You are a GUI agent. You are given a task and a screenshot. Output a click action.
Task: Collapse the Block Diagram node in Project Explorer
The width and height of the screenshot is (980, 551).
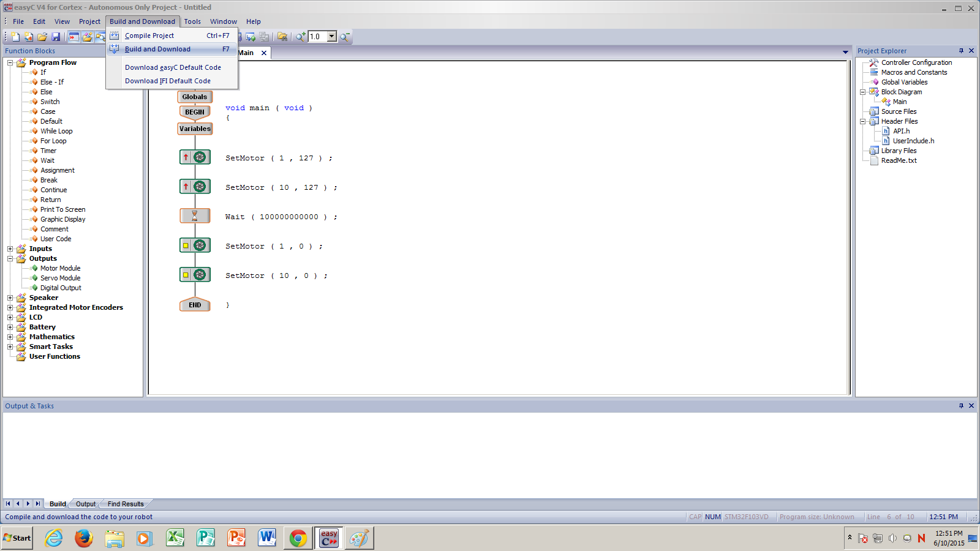862,92
